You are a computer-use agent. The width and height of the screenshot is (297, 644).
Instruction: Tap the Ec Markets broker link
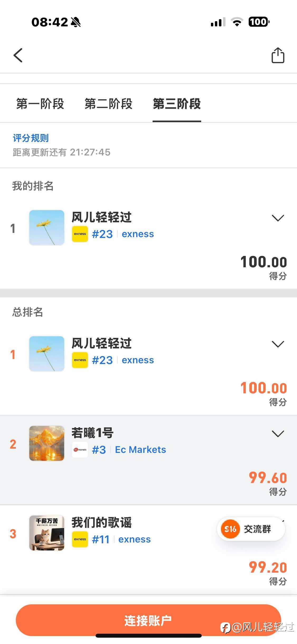point(140,450)
